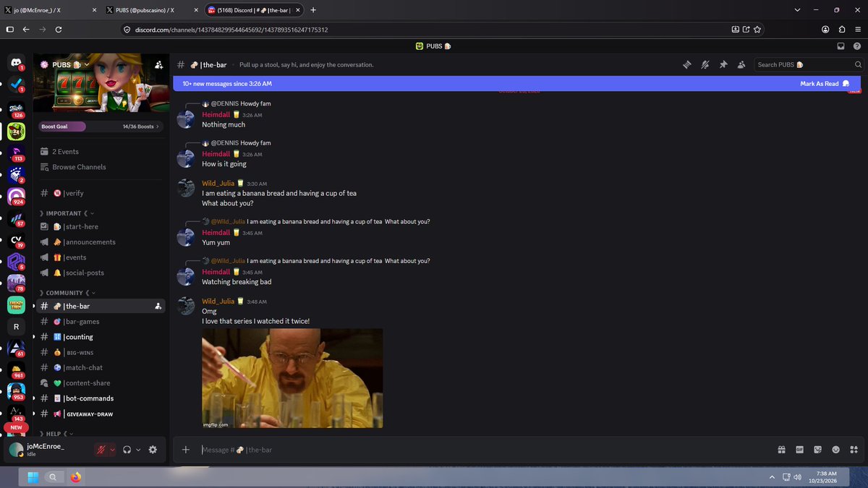The width and height of the screenshot is (868, 488).
Task: Click the invite members icon beside PUBS
Action: [158, 64]
